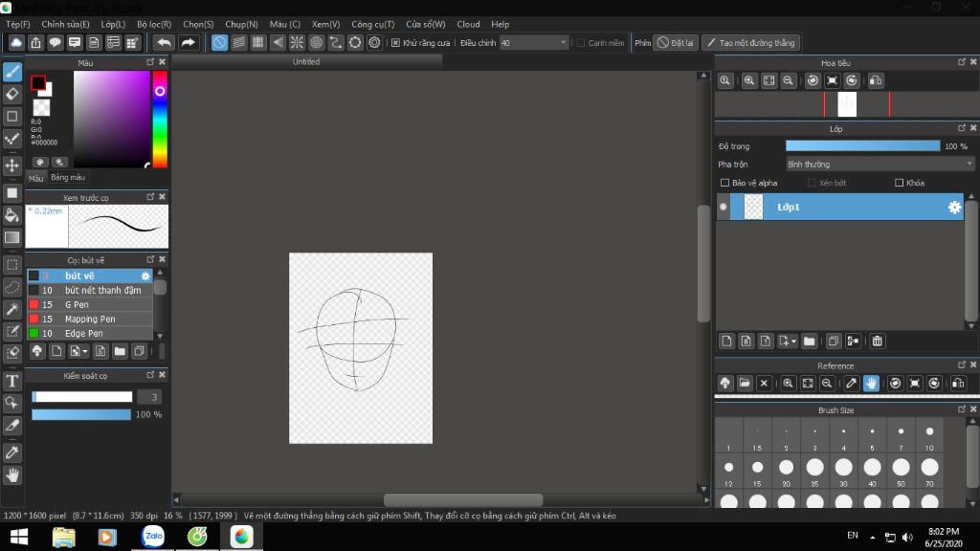
Task: Choose the Eyedropper tool
Action: point(12,452)
